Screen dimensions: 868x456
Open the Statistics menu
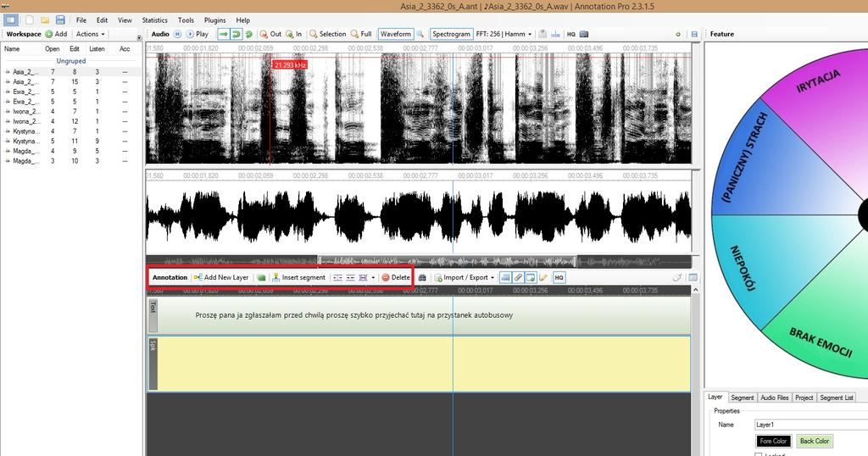(154, 20)
